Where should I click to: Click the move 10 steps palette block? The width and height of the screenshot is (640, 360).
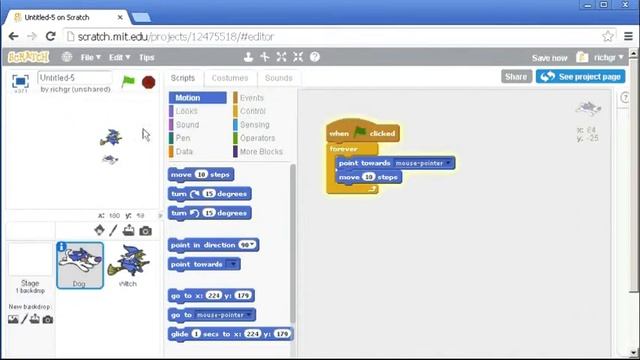coord(201,175)
